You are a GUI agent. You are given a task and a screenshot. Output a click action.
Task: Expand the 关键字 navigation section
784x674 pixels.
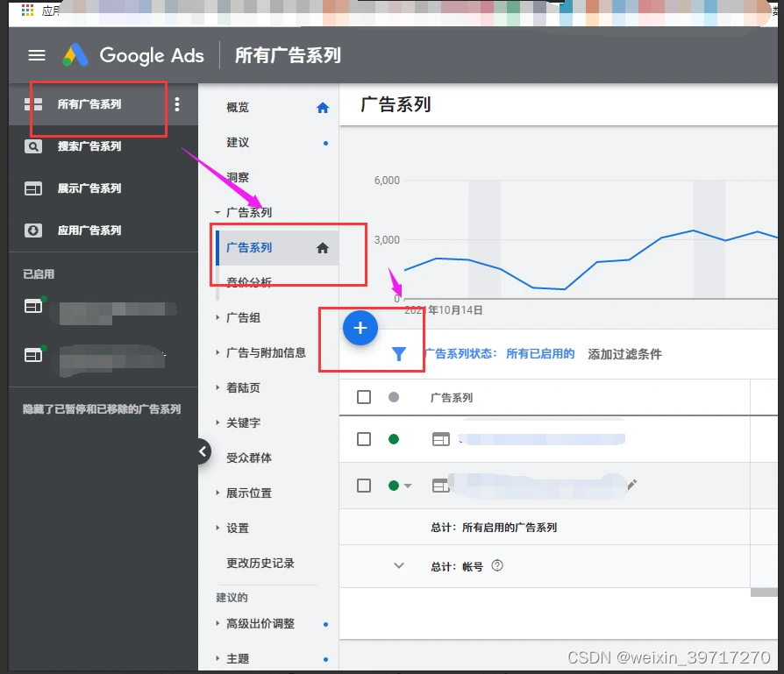click(x=217, y=422)
